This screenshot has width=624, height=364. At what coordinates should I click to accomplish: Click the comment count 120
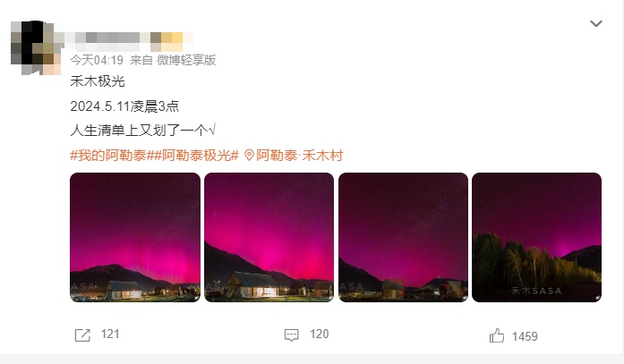pyautogui.click(x=320, y=334)
